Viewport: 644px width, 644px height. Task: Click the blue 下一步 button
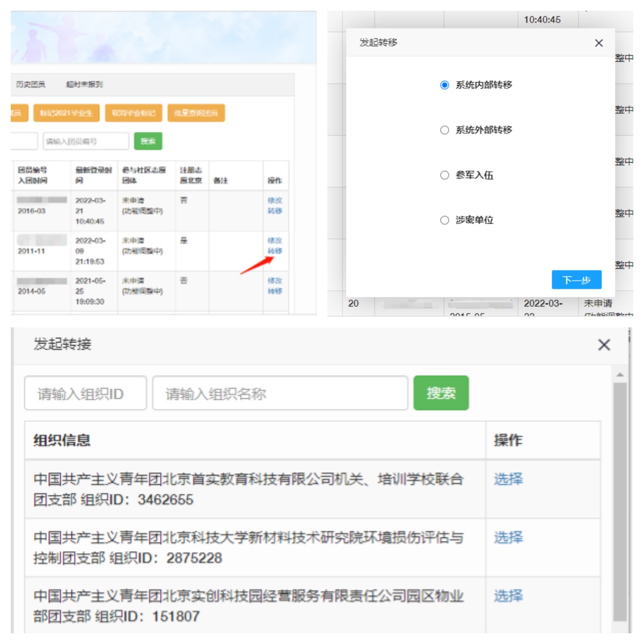point(576,280)
